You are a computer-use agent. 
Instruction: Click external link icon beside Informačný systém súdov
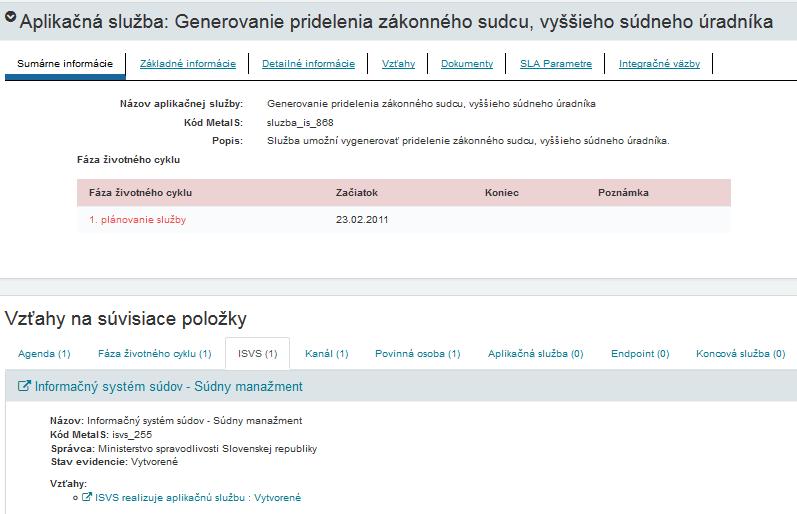pos(25,386)
